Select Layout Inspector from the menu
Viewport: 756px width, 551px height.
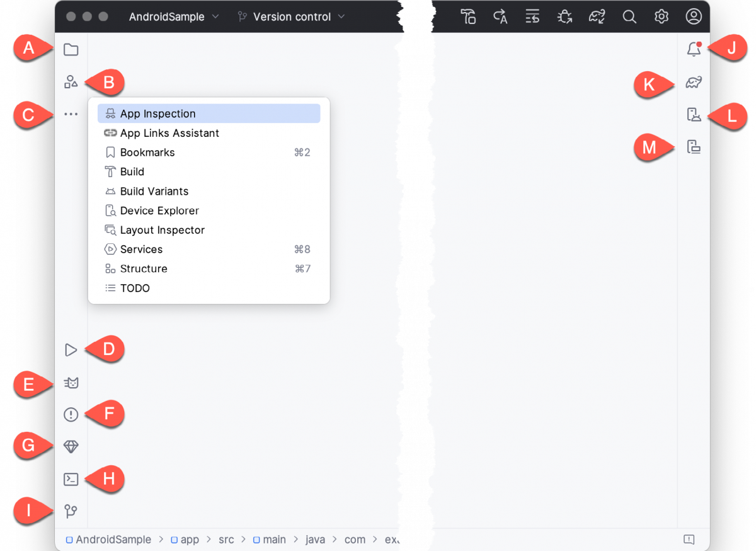tap(162, 229)
